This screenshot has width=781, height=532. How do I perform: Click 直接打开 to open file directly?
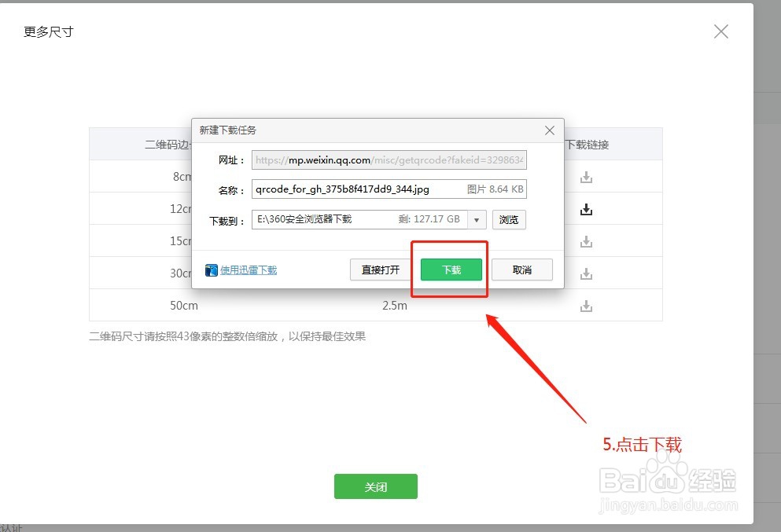[x=381, y=269]
